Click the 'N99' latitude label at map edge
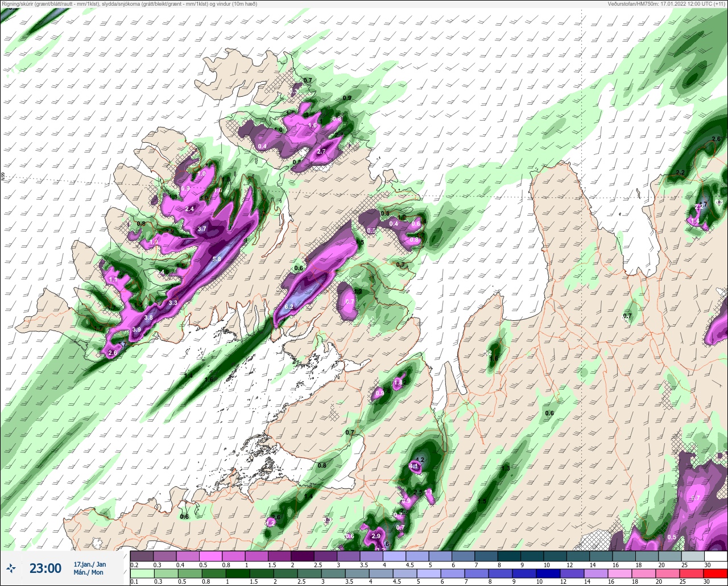The width and height of the screenshot is (728, 586). click(3, 177)
